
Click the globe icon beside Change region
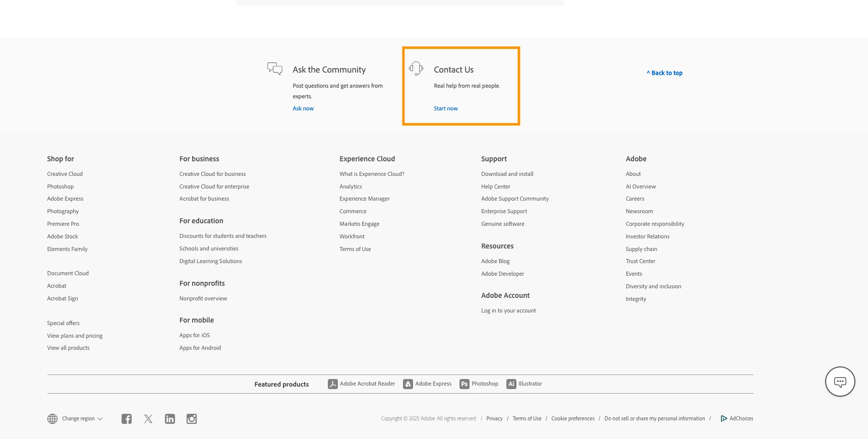[52, 419]
